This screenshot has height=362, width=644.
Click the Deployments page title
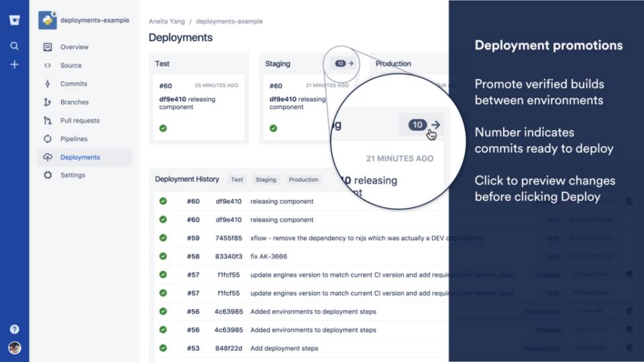pos(180,38)
